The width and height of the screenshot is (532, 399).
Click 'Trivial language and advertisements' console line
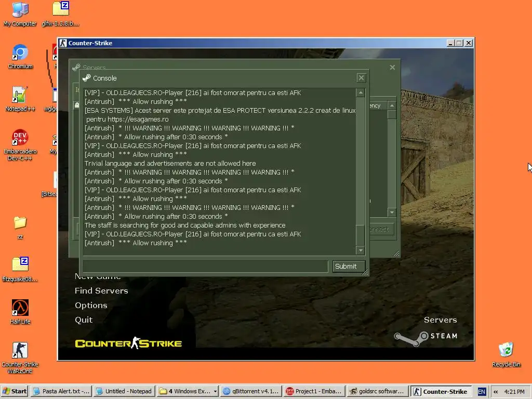pyautogui.click(x=170, y=164)
